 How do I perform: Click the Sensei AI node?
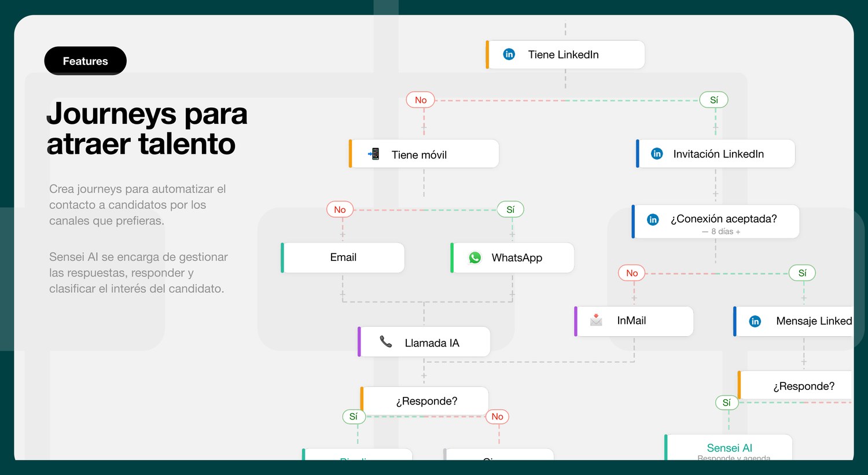pyautogui.click(x=729, y=448)
